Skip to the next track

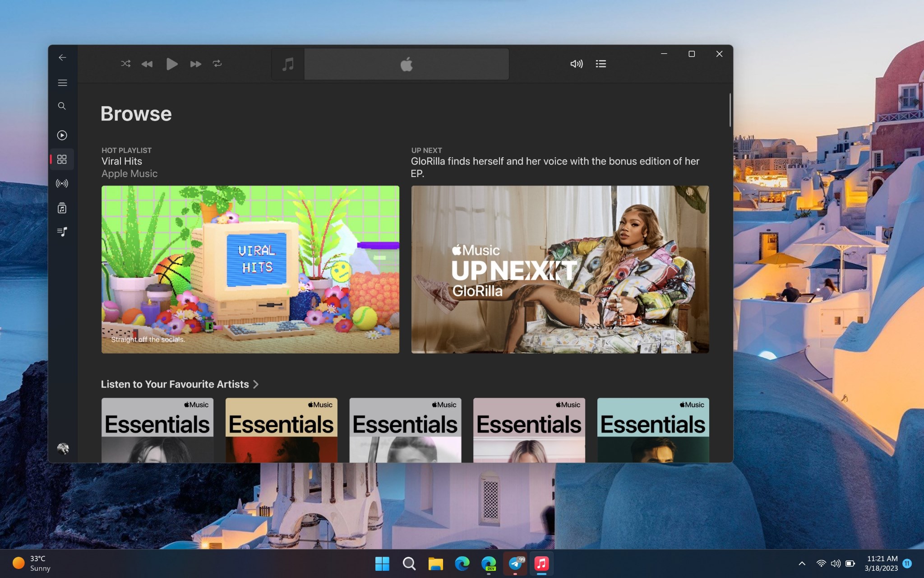[195, 64]
